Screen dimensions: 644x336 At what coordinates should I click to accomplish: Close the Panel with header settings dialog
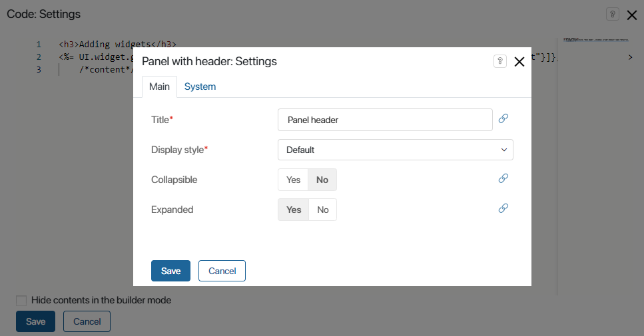click(519, 62)
